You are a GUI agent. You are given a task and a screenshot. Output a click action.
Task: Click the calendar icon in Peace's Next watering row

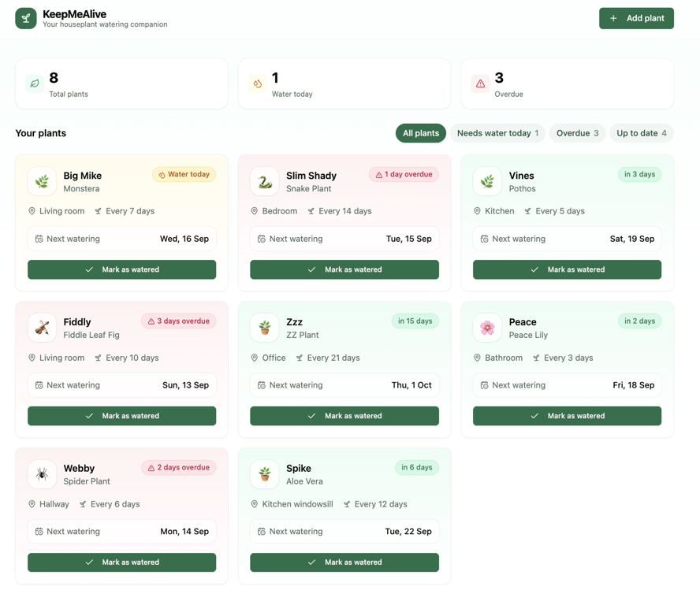(484, 385)
